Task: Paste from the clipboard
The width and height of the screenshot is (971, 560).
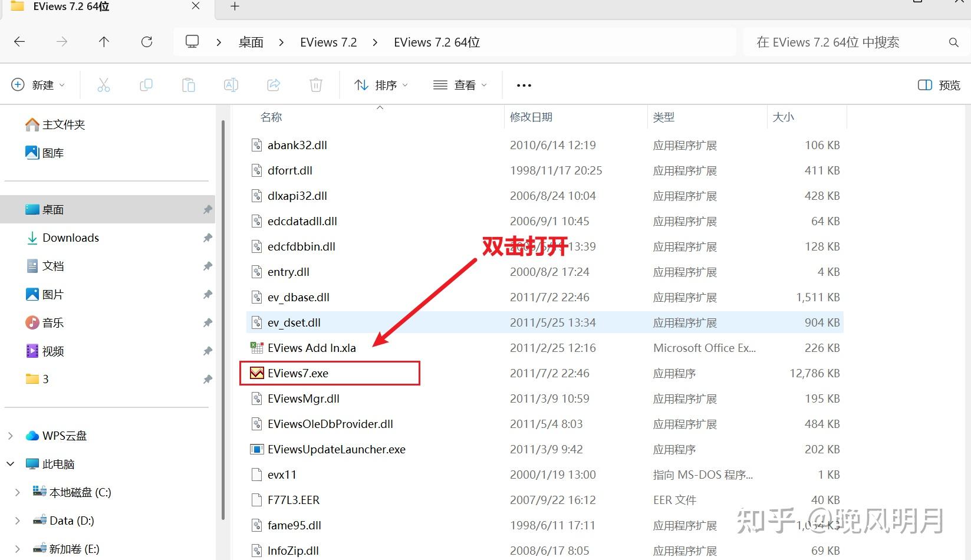Action: coord(188,84)
